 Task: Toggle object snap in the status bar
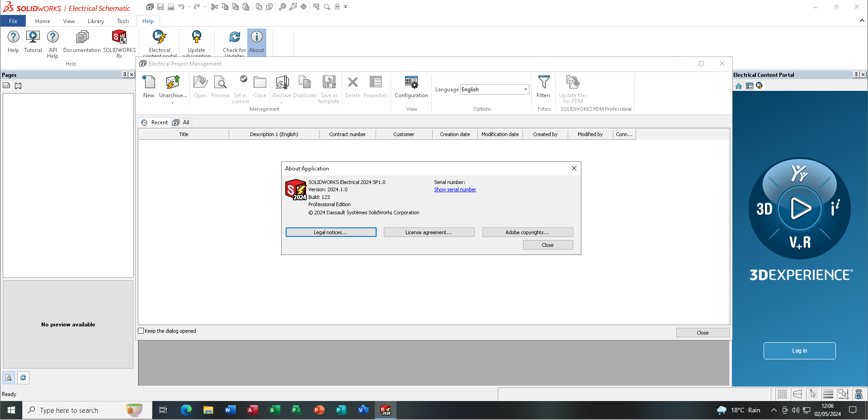(844, 394)
